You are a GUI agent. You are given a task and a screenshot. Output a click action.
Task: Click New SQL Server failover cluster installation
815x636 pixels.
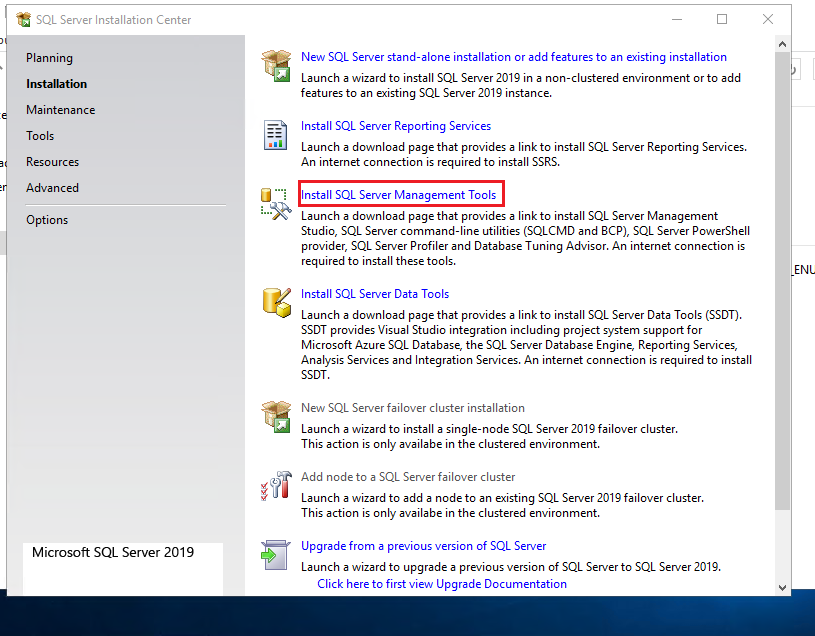tap(413, 408)
